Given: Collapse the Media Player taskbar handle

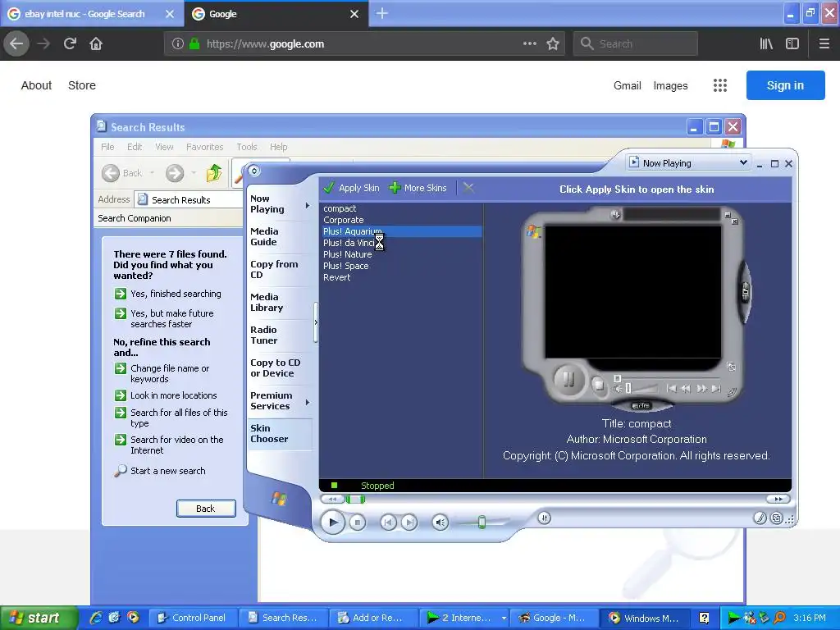Looking at the screenshot, I should pyautogui.click(x=316, y=322).
